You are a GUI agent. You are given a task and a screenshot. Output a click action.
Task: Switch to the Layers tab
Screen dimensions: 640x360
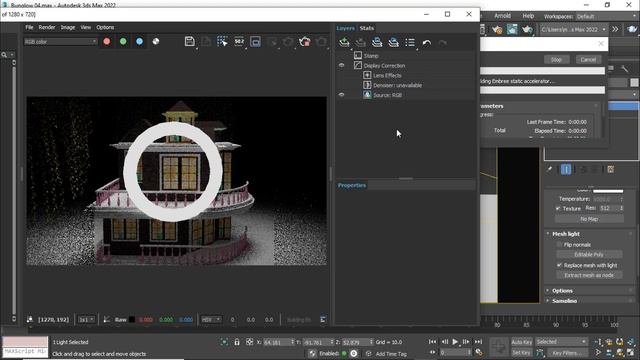pos(345,28)
